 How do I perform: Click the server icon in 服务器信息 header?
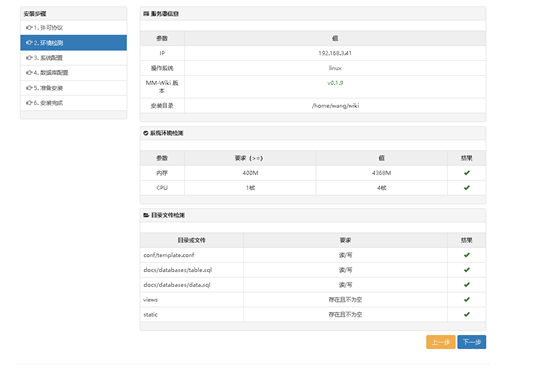click(146, 14)
